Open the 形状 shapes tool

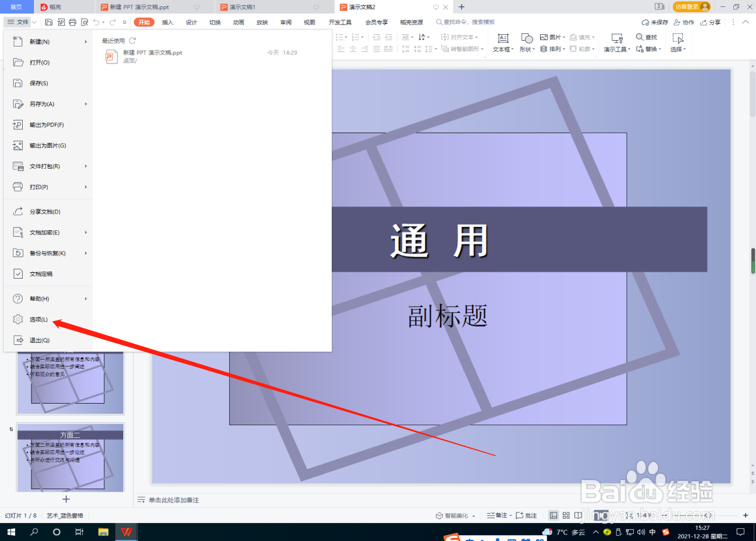click(527, 43)
